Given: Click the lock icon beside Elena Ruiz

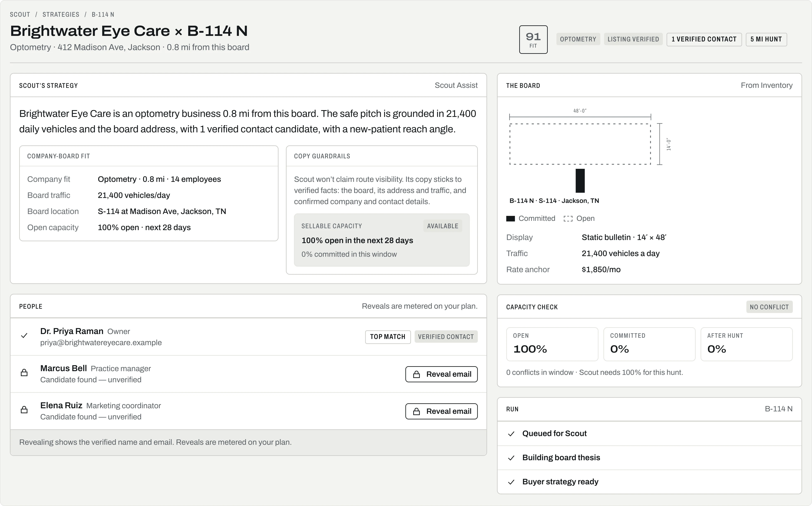Looking at the screenshot, I should click(x=24, y=410).
